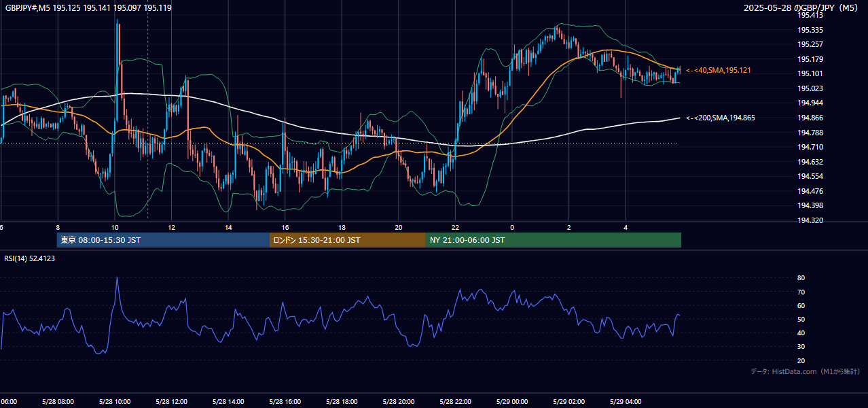
Task: Click RSI scale level 30
Action: coord(801,347)
